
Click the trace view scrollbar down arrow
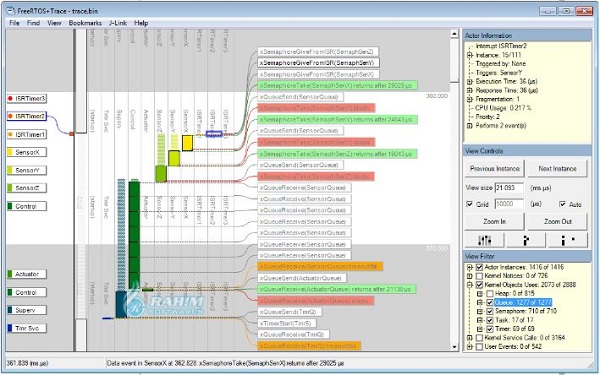click(x=454, y=347)
